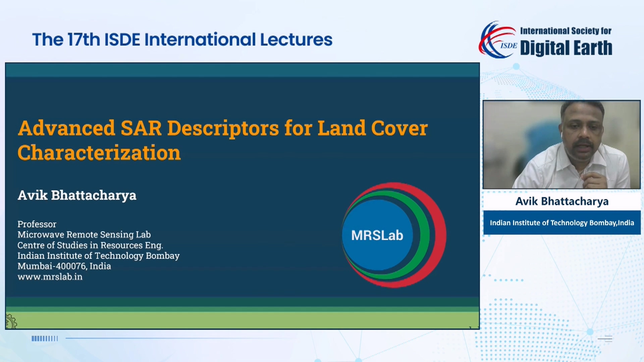The width and height of the screenshot is (644, 362).
Task: Click the ISDE Digital Earth logo
Action: tap(546, 40)
